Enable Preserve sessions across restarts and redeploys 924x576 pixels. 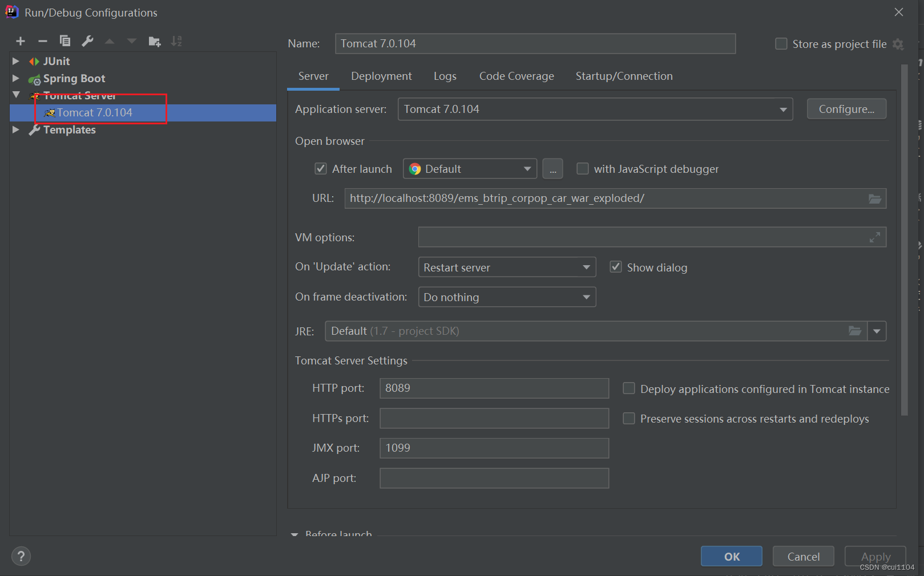click(629, 419)
